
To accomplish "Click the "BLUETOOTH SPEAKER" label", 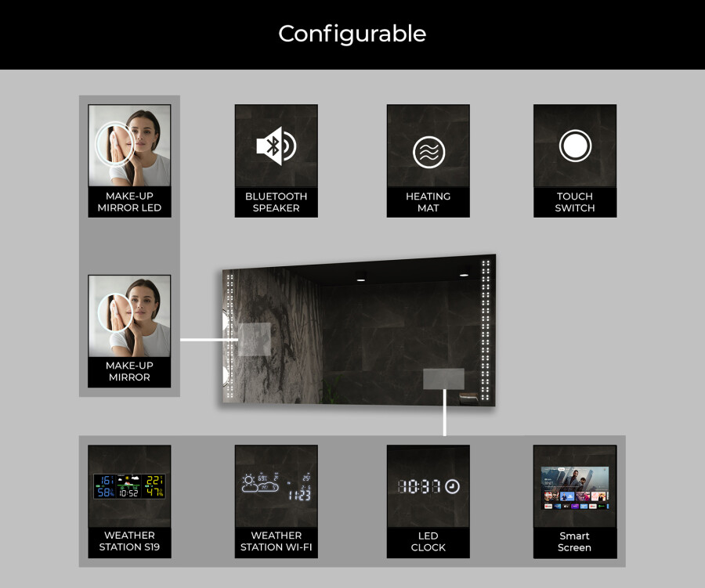I will [x=276, y=202].
